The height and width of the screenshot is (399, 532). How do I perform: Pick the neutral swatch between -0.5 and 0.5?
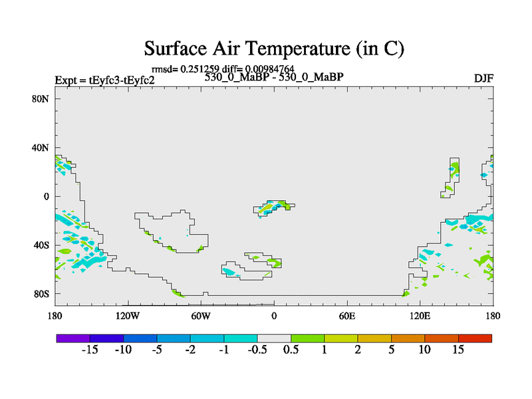(x=274, y=338)
